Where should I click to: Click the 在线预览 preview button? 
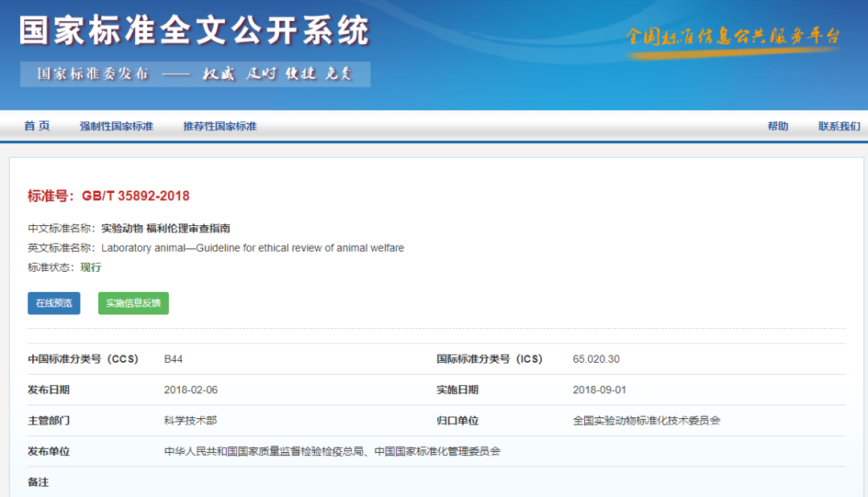point(53,303)
